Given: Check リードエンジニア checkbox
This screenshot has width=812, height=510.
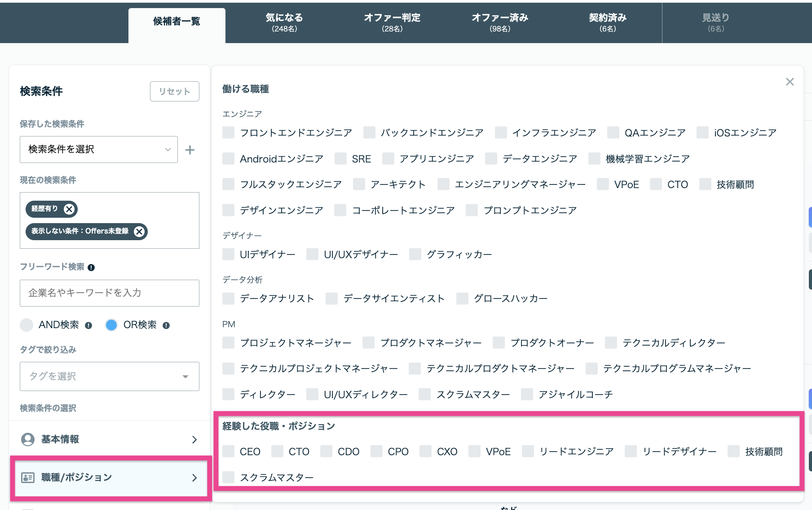Looking at the screenshot, I should (528, 451).
